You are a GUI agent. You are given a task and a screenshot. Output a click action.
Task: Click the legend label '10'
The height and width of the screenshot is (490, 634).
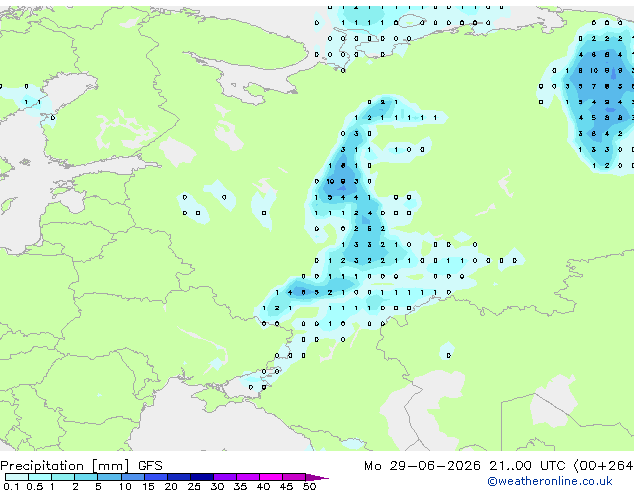[x=125, y=486]
